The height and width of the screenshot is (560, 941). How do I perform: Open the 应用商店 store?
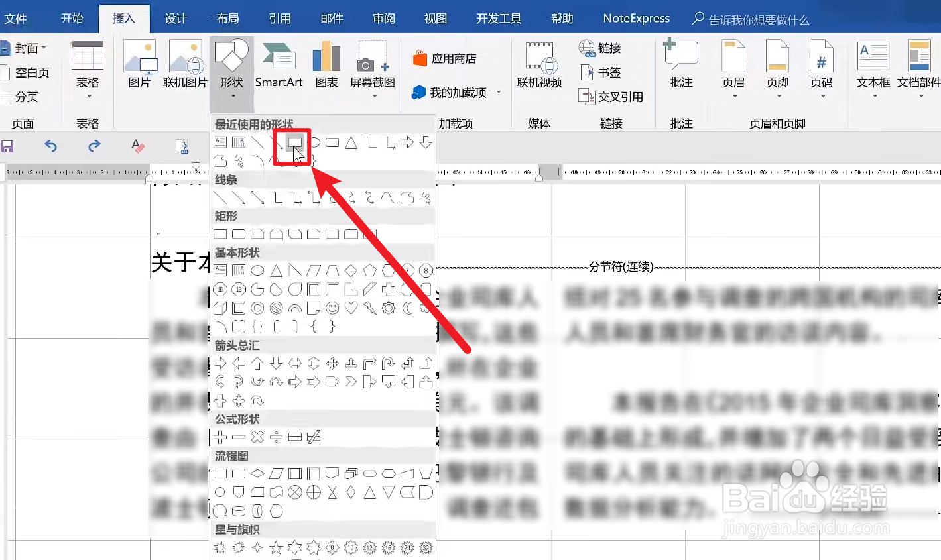click(444, 58)
